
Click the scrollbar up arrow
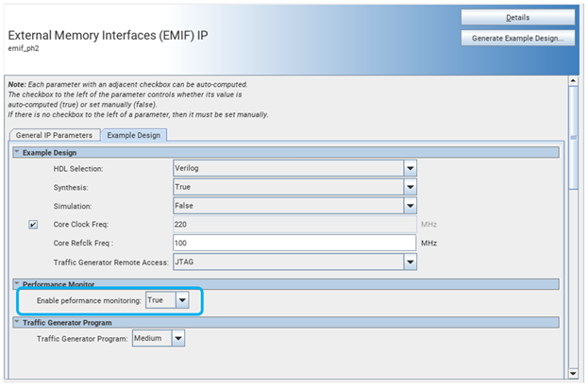click(x=572, y=80)
